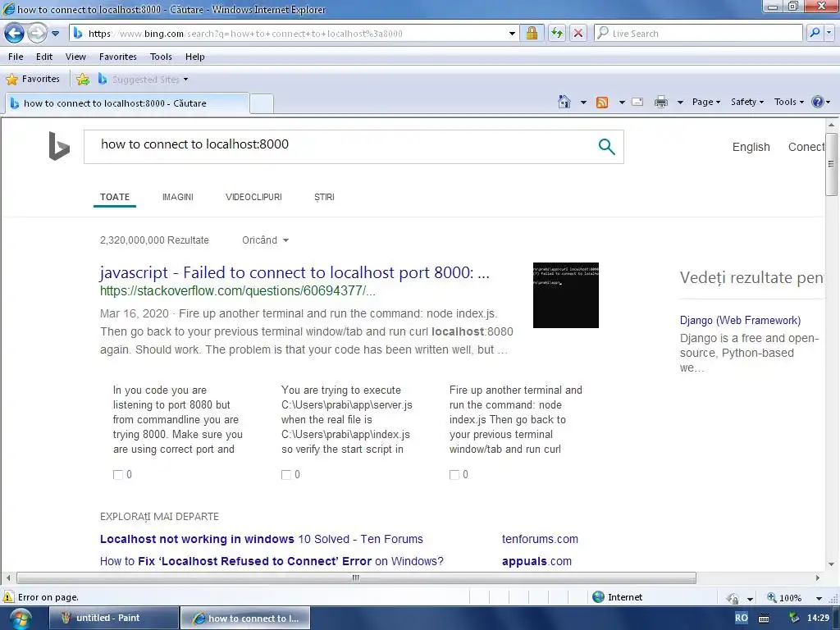
Task: Switch language to English
Action: point(751,147)
